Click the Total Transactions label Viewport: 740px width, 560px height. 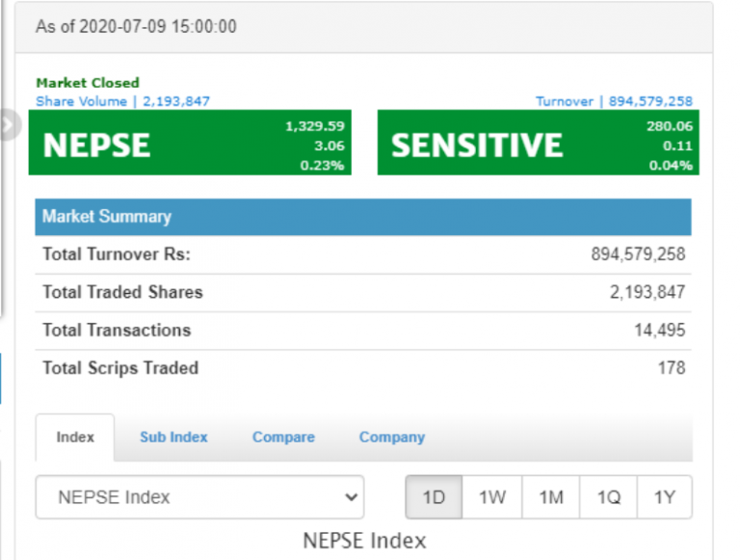tap(117, 330)
